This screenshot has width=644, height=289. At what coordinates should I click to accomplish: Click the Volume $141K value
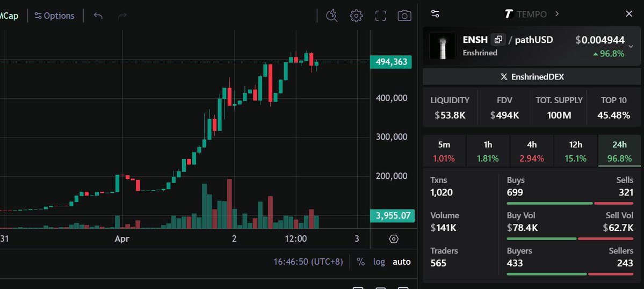(444, 227)
